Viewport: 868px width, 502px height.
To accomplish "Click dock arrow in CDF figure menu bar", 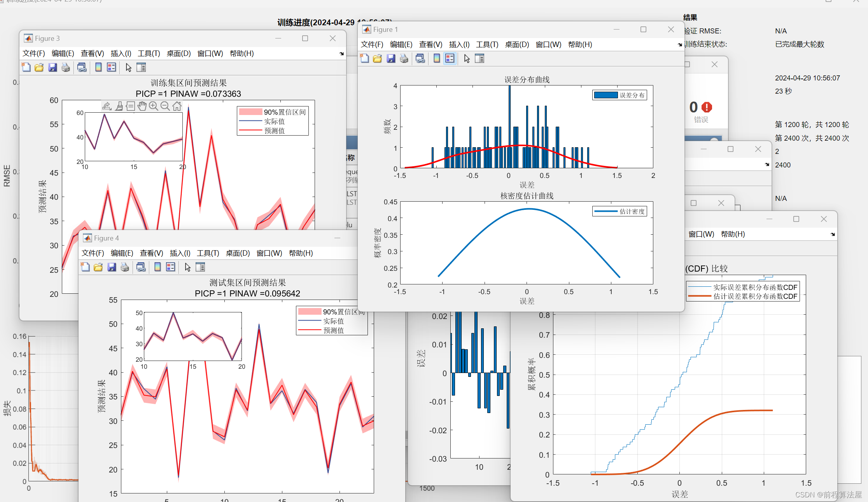I will [x=833, y=234].
